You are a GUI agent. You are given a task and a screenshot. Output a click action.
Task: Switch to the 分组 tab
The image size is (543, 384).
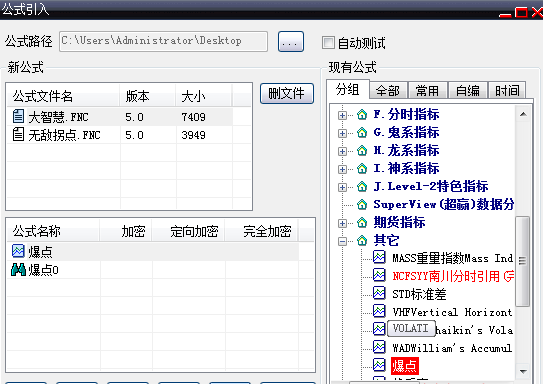pyautogui.click(x=348, y=90)
